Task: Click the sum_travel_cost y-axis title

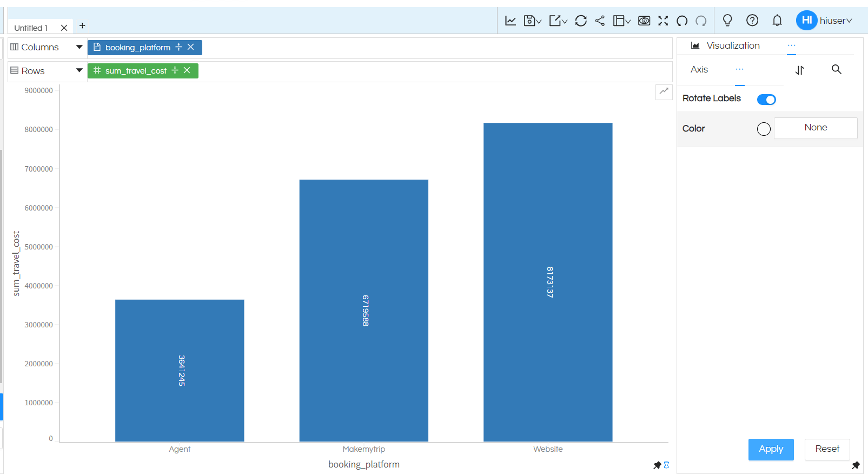Action: (16, 264)
